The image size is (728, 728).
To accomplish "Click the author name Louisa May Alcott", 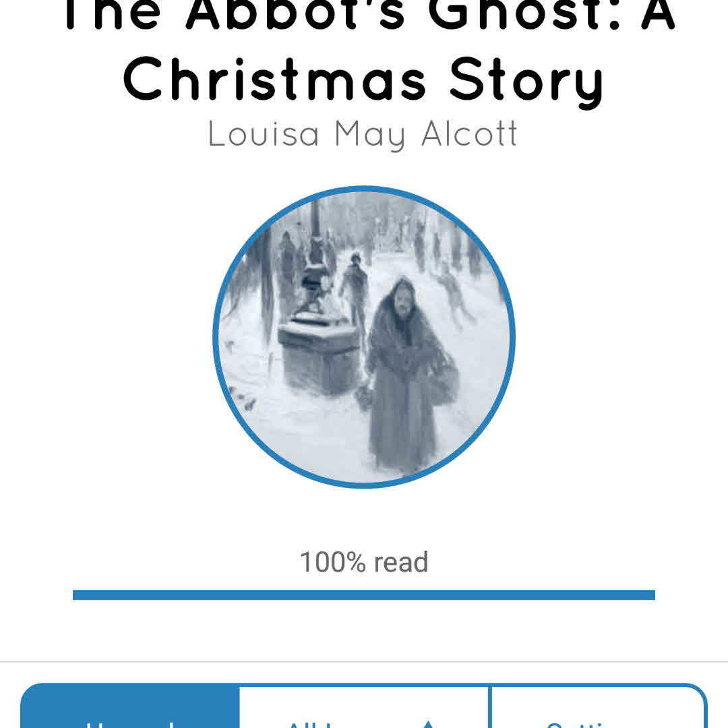I will coord(363,133).
